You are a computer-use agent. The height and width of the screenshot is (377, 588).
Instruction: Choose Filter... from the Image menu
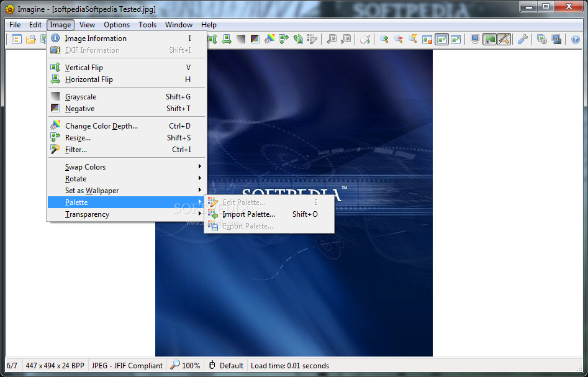pyautogui.click(x=127, y=150)
